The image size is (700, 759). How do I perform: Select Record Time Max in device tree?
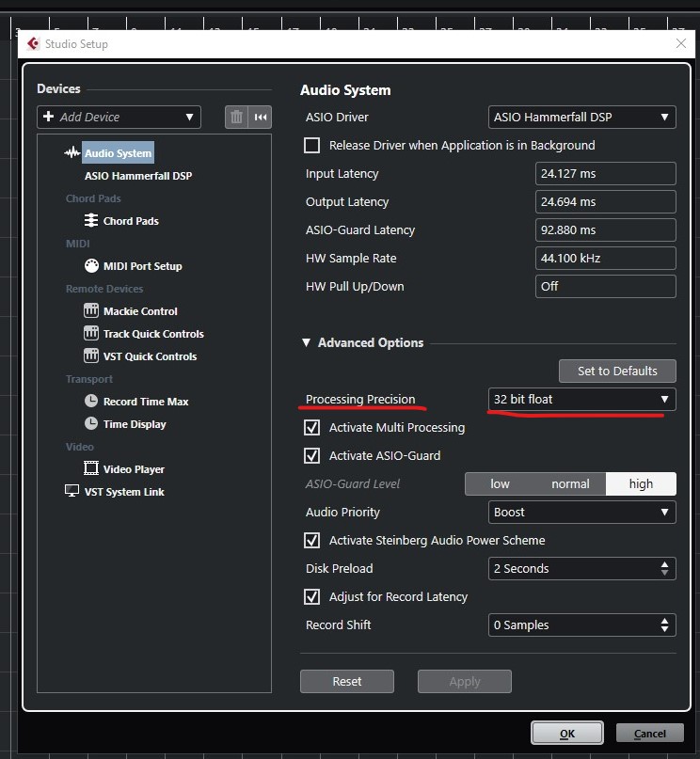[x=146, y=402]
